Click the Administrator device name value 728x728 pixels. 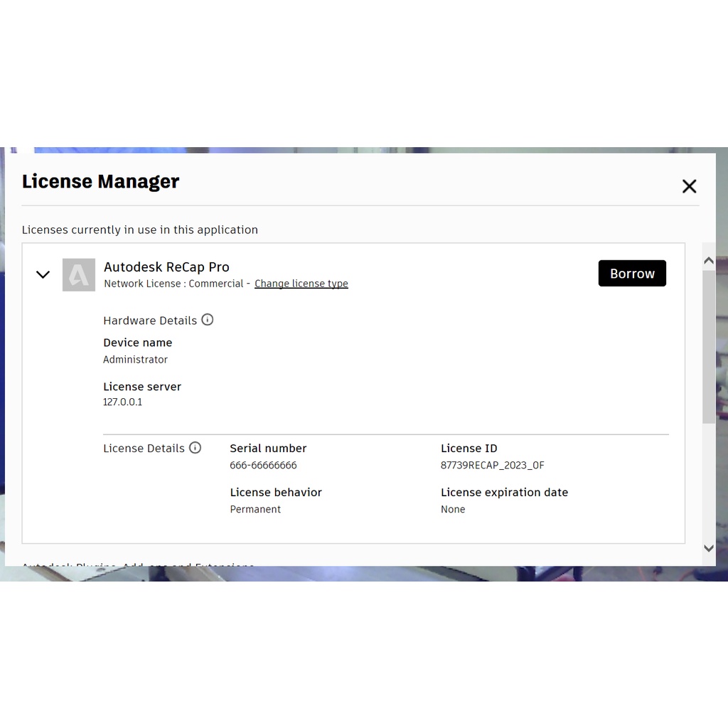click(135, 360)
